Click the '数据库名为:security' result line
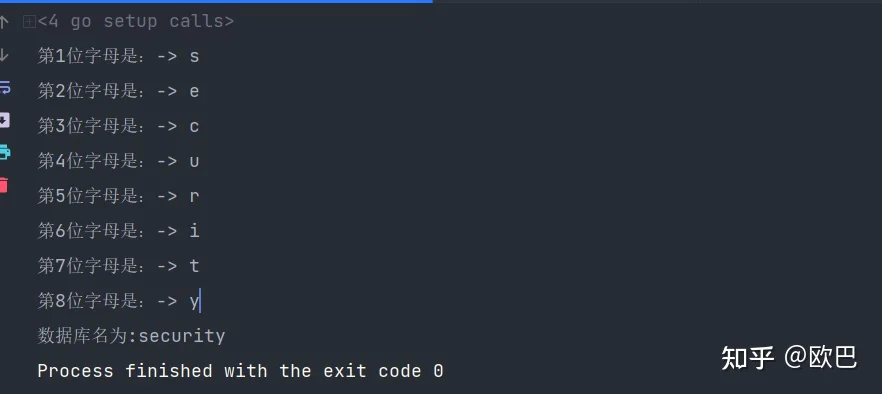 (131, 335)
